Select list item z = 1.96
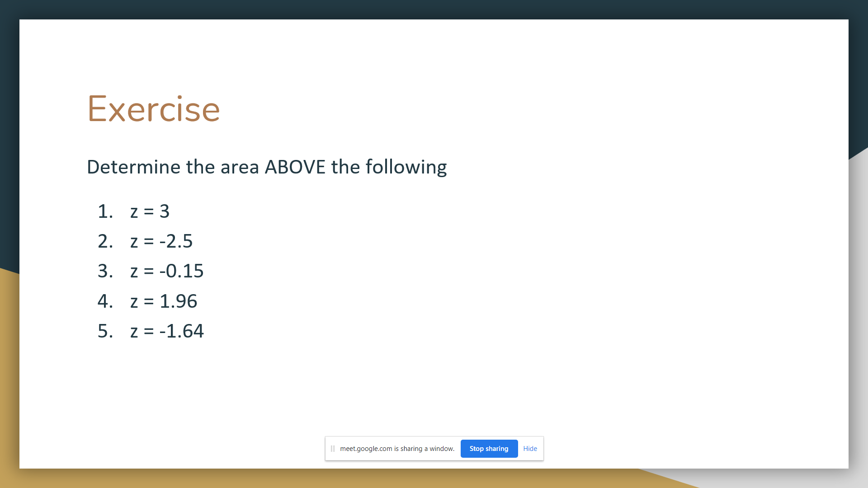This screenshot has height=488, width=868. (x=164, y=301)
